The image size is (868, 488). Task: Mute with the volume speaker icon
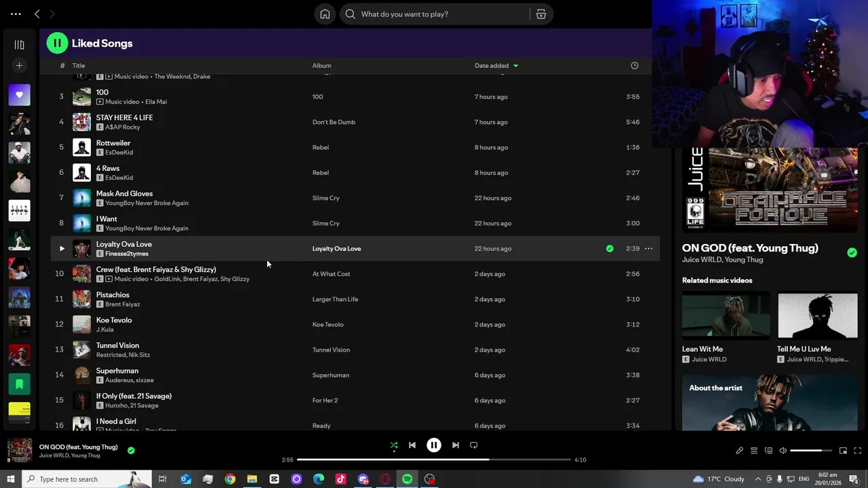tap(783, 451)
